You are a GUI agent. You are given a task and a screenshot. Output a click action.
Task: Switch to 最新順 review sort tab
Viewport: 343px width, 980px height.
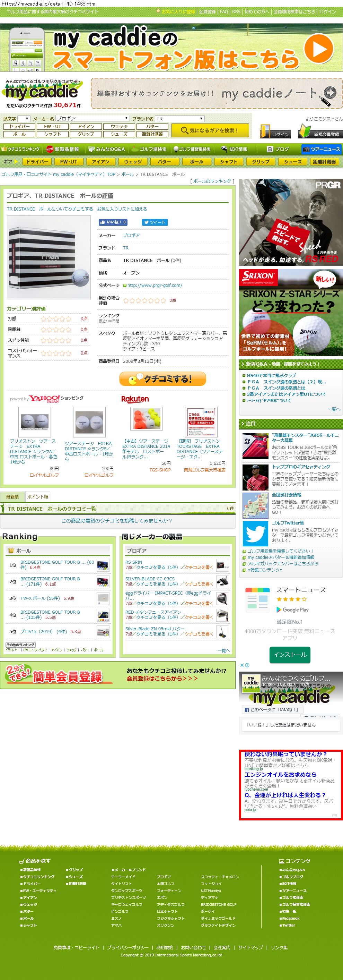coord(12,497)
